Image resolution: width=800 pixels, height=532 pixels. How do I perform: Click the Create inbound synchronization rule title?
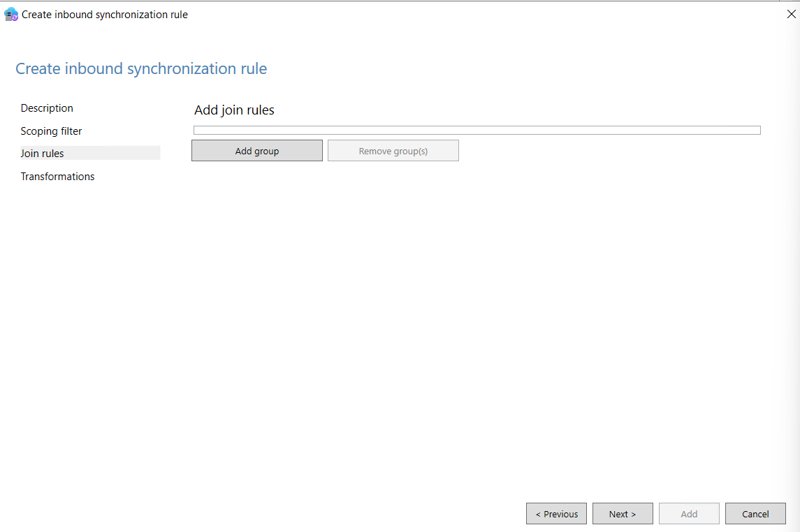click(141, 68)
